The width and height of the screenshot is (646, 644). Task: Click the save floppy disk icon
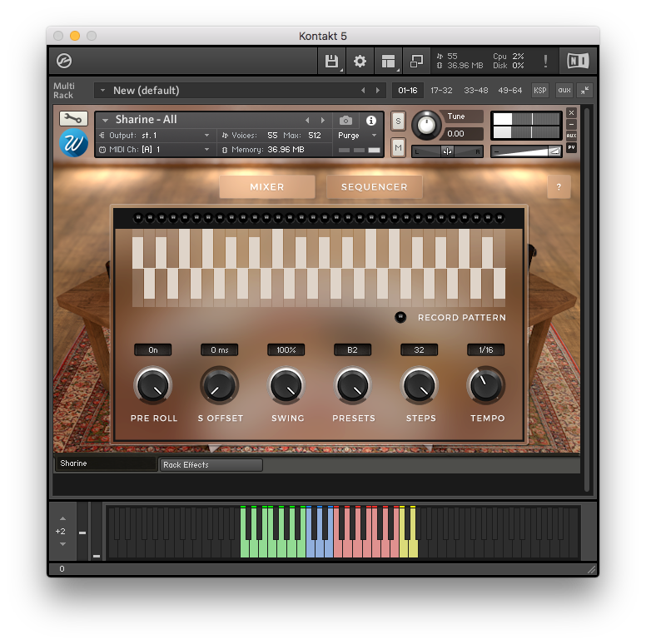pyautogui.click(x=331, y=62)
